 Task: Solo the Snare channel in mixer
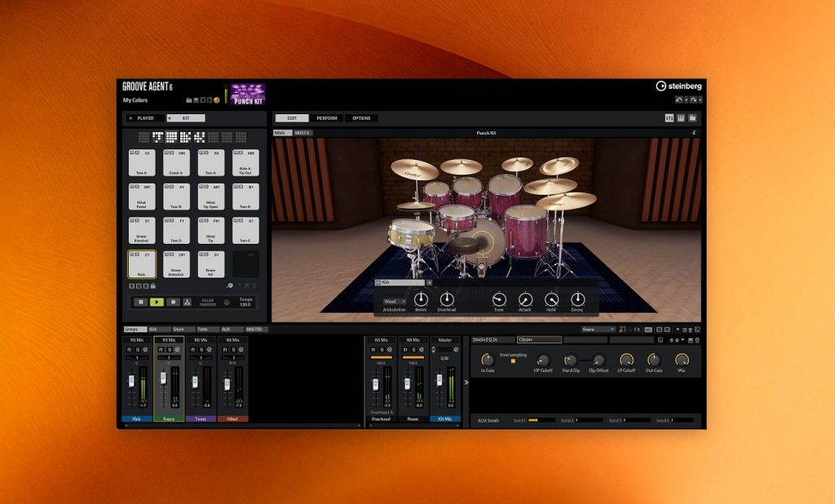click(169, 350)
